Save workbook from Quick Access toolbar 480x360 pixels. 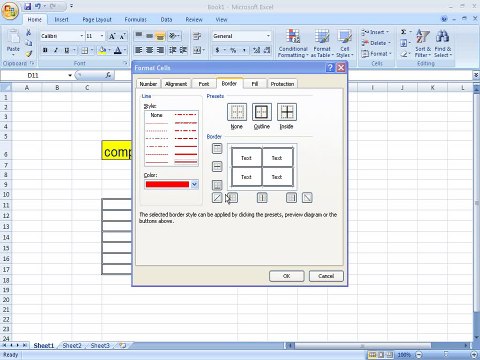28,6
